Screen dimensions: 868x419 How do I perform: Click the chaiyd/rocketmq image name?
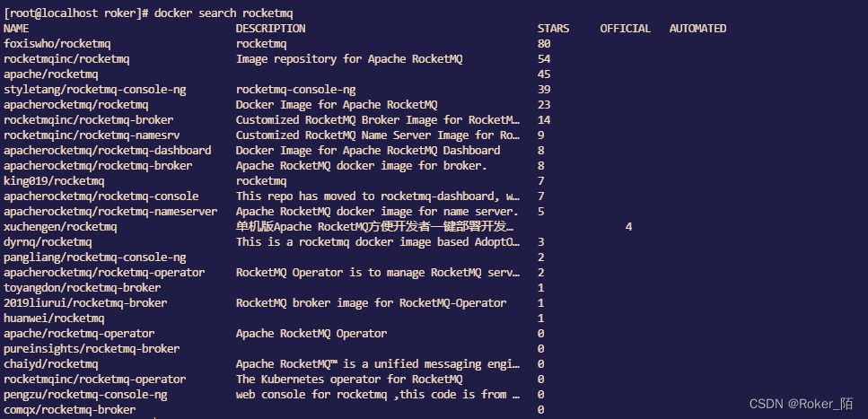pos(51,364)
